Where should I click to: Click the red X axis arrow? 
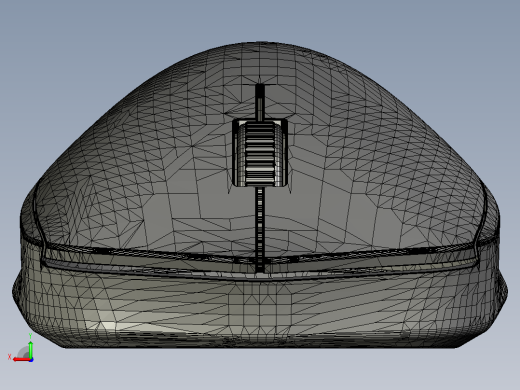pos(21,360)
